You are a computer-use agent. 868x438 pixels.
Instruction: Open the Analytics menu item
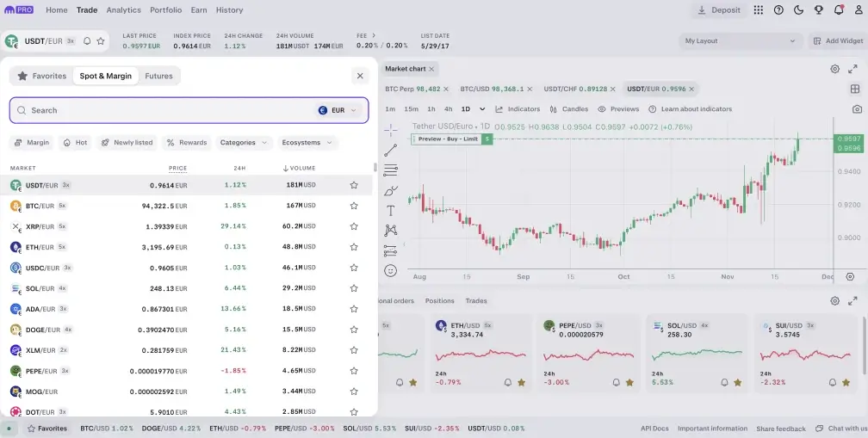[123, 10]
